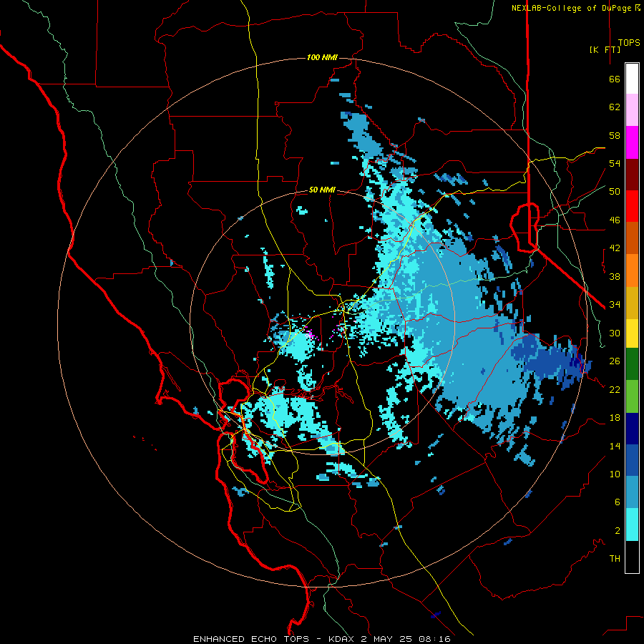Click the '100 NMI' range ring label

(x=322, y=57)
